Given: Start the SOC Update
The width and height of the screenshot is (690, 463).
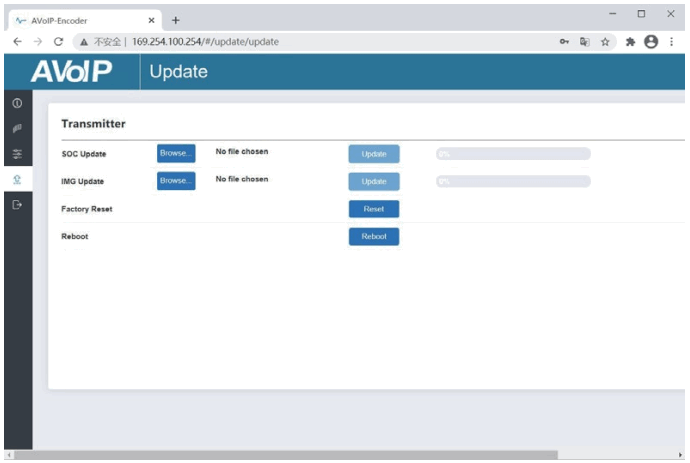Looking at the screenshot, I should point(374,154).
